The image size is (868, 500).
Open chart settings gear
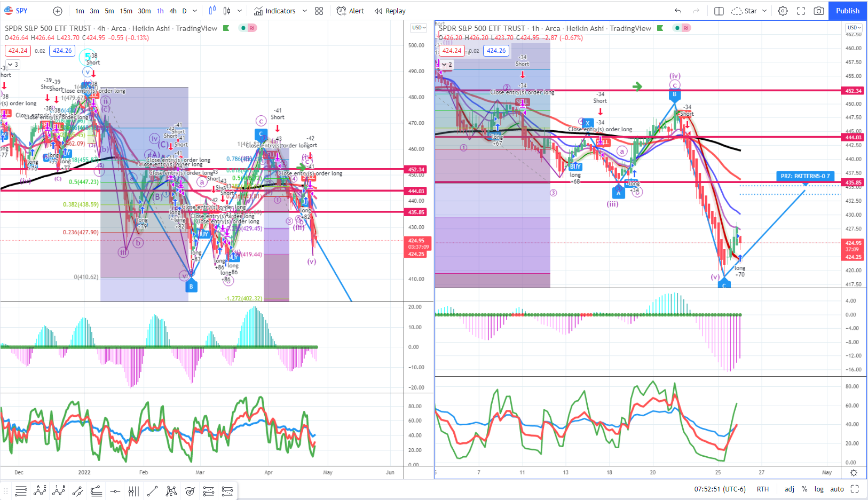783,11
